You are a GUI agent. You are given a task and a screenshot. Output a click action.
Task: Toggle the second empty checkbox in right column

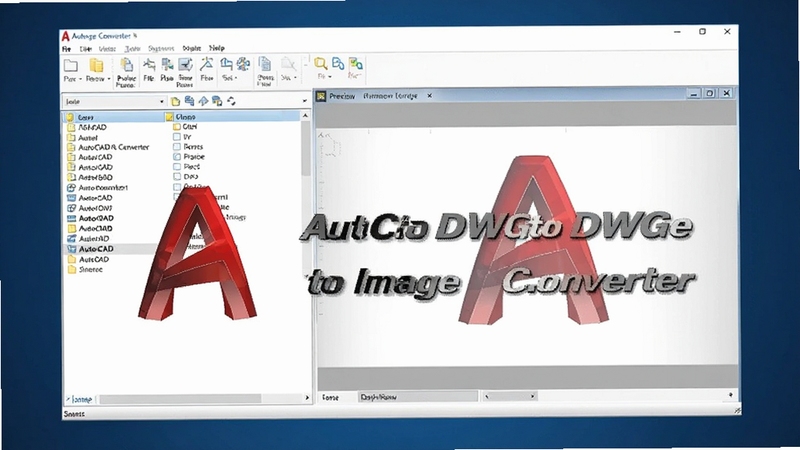pyautogui.click(x=177, y=147)
